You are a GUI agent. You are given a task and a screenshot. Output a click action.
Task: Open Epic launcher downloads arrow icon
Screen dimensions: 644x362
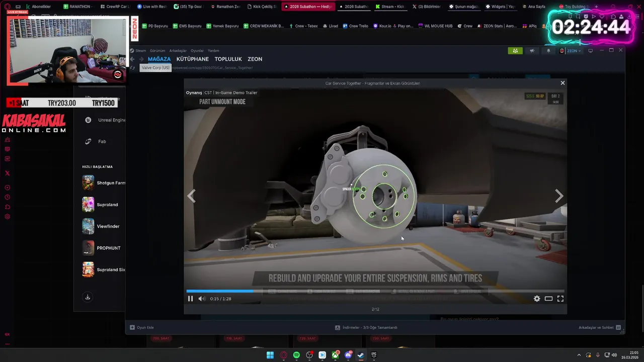pyautogui.click(x=88, y=297)
